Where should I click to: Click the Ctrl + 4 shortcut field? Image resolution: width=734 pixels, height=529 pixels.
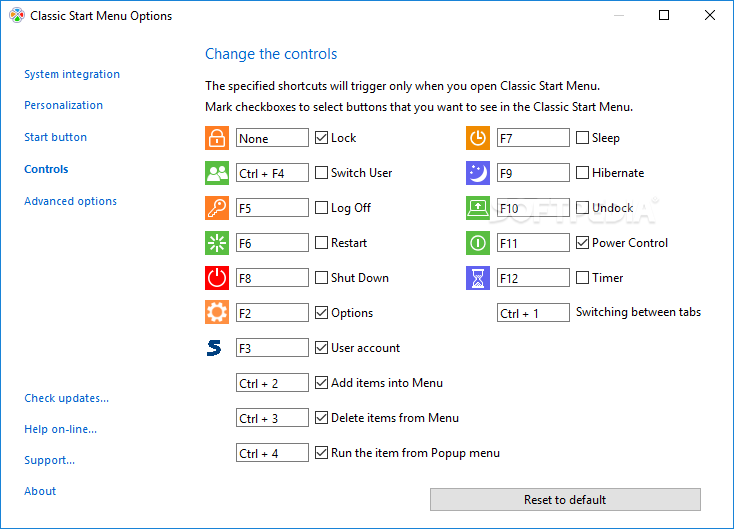tap(272, 453)
